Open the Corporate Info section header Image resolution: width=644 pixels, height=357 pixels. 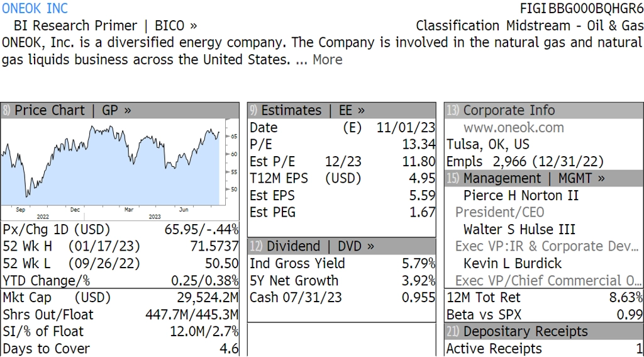(x=509, y=110)
